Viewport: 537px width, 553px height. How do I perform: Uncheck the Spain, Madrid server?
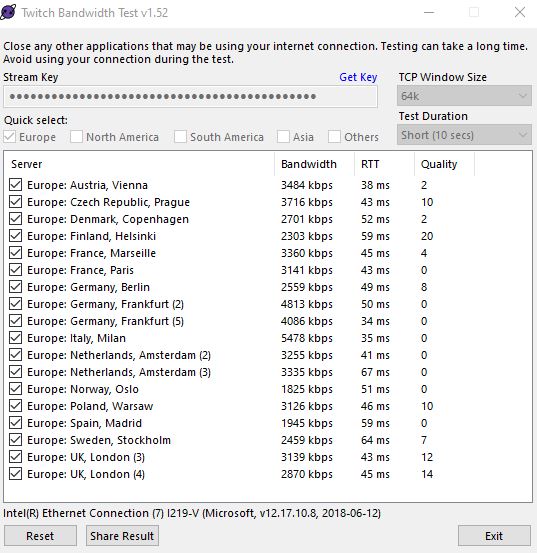(16, 423)
